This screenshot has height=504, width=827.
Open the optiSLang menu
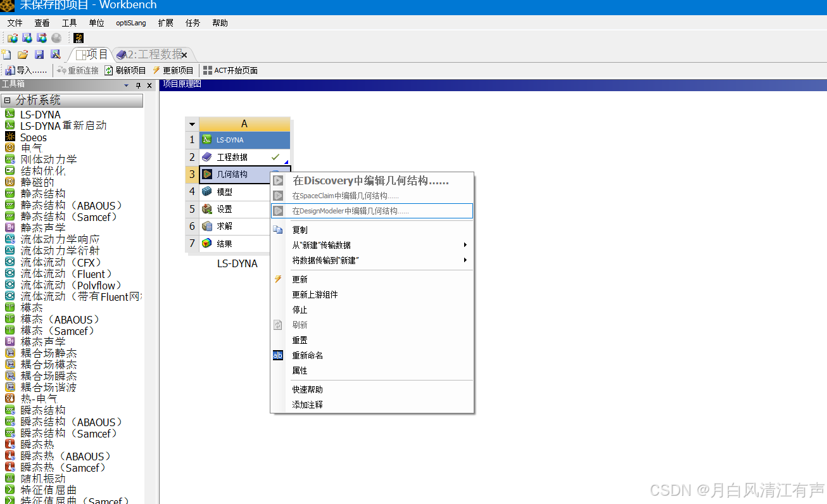[131, 23]
